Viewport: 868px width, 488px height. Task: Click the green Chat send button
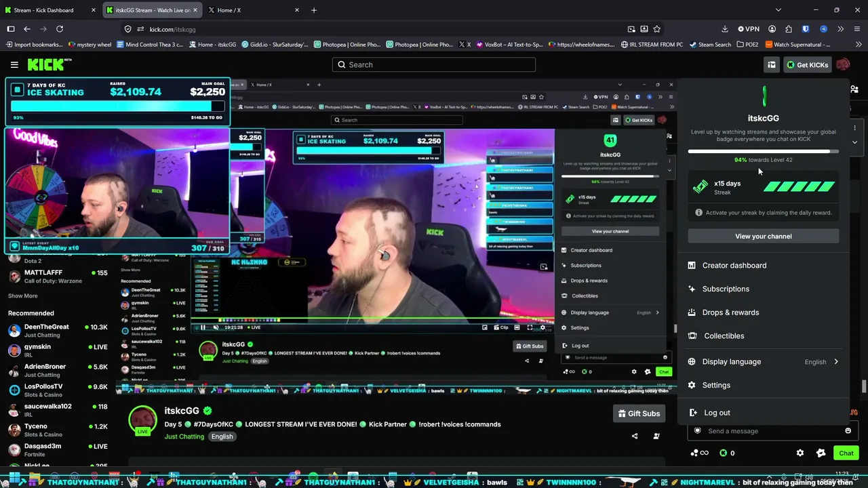tap(846, 453)
